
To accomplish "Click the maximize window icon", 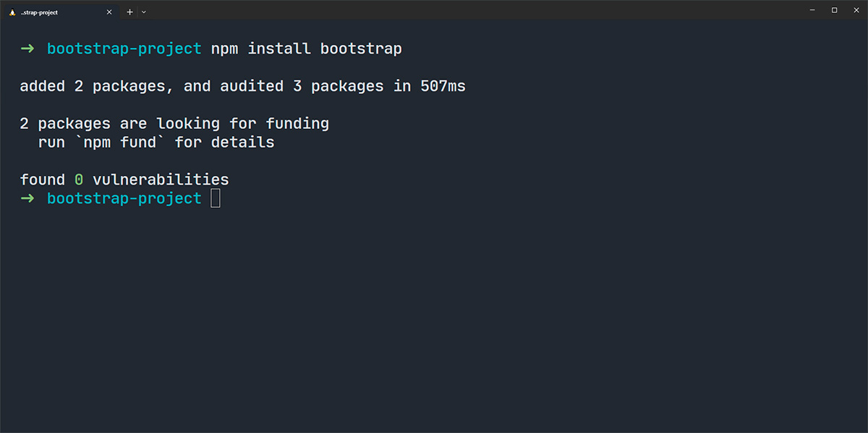I will coord(834,9).
